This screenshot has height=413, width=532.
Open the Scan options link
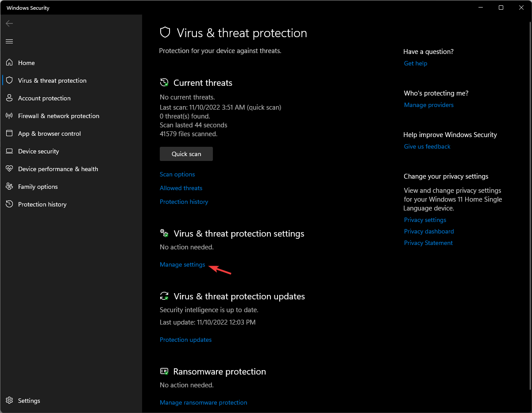[x=177, y=174]
